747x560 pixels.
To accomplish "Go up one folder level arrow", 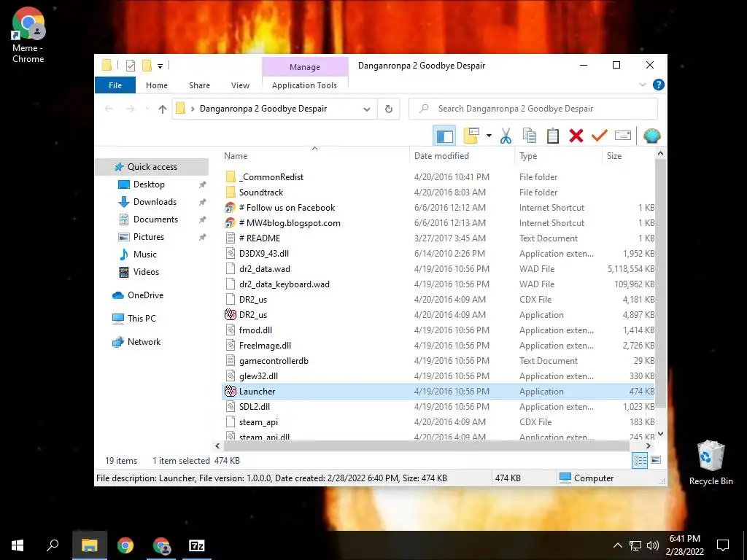I will pos(163,109).
